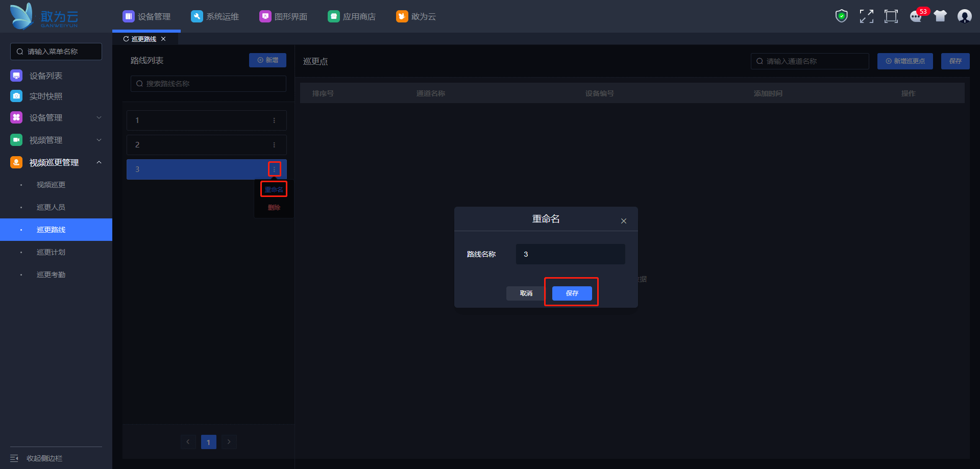Screen dimensions: 980x469
Task: Select route 2 in route list
Action: point(207,145)
